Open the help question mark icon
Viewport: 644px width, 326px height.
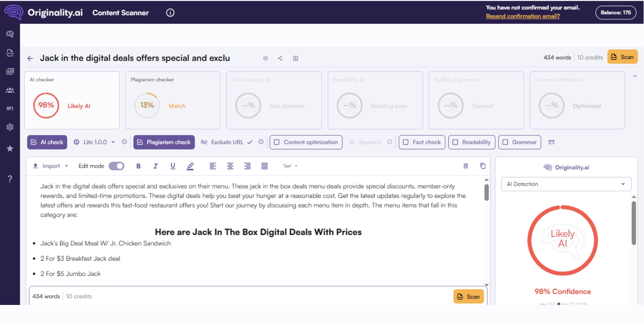tap(10, 179)
